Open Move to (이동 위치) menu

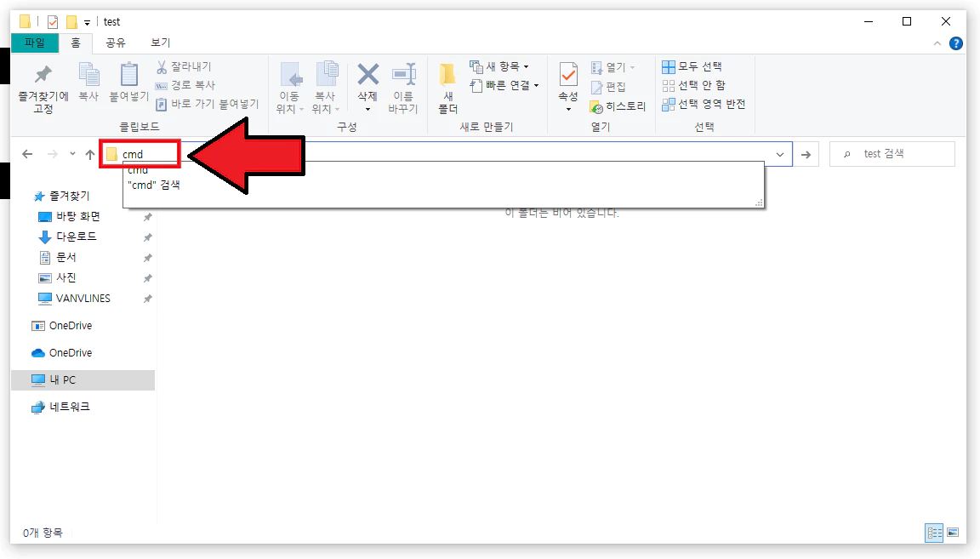click(289, 88)
